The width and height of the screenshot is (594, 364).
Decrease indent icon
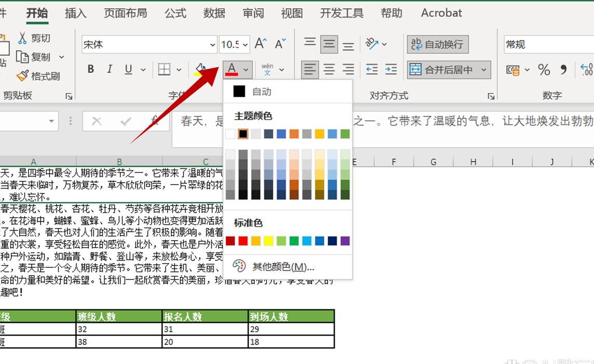click(x=372, y=70)
